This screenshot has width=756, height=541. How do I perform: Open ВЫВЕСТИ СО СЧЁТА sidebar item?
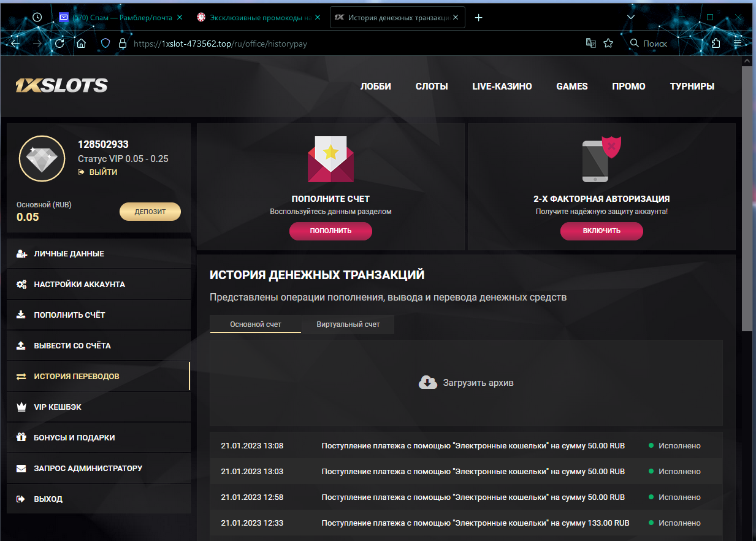click(x=99, y=346)
